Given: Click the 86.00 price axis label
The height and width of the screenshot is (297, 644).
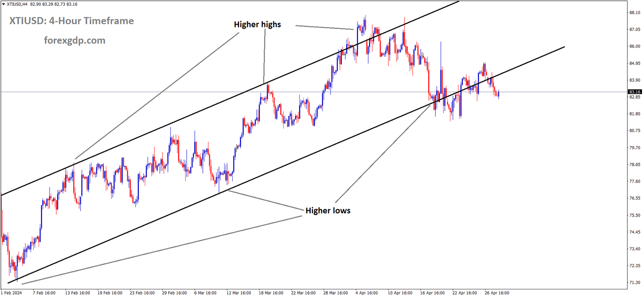Looking at the screenshot, I should (x=635, y=46).
